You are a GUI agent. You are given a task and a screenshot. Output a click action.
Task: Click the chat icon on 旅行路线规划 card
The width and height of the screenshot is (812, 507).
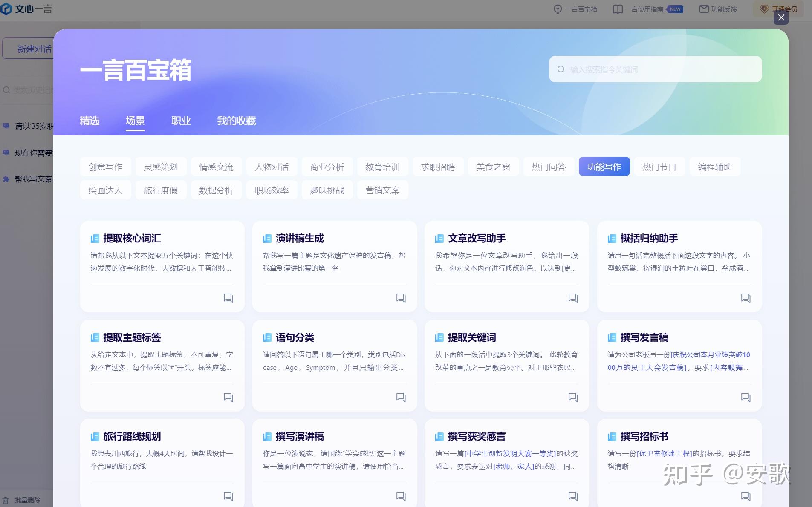pos(228,496)
